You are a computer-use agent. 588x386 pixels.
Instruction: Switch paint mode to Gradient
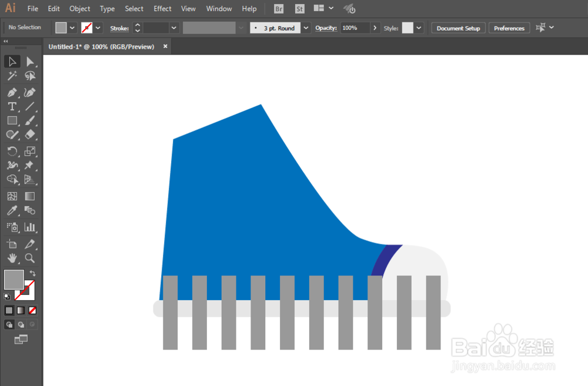pyautogui.click(x=21, y=310)
